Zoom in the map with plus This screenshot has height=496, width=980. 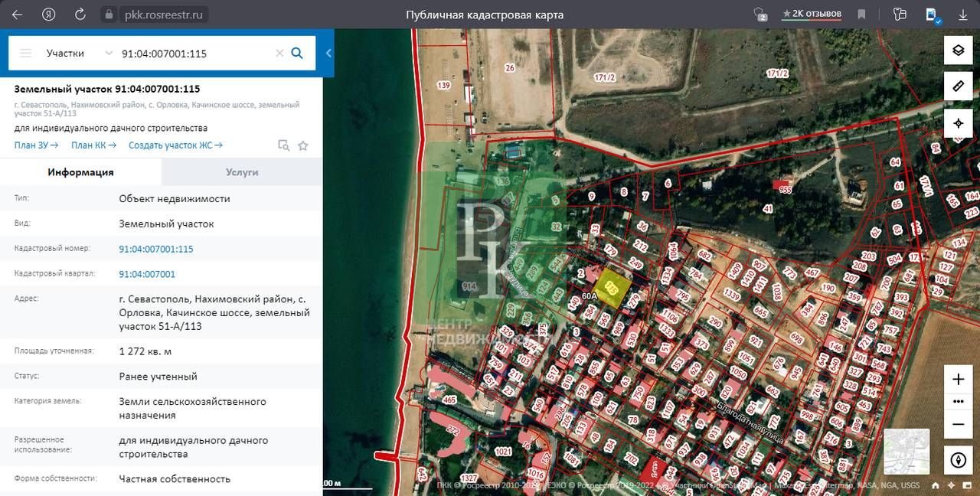pos(958,379)
